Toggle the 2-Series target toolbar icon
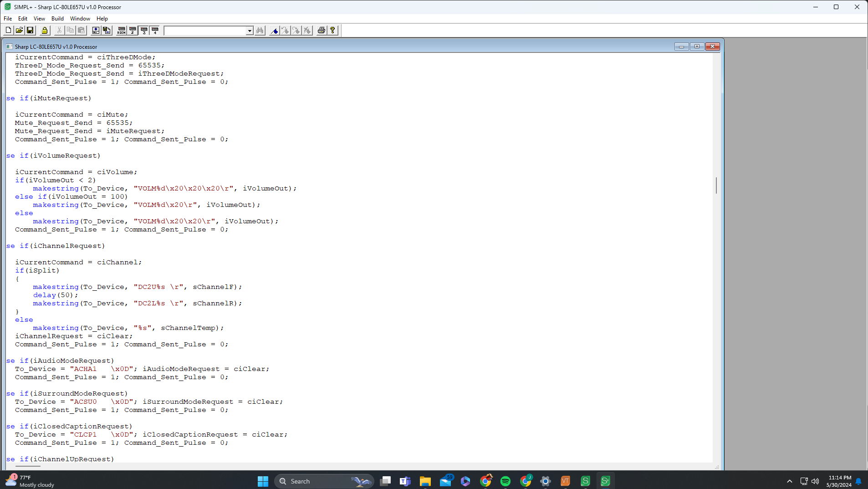This screenshot has width=868, height=489. [133, 31]
